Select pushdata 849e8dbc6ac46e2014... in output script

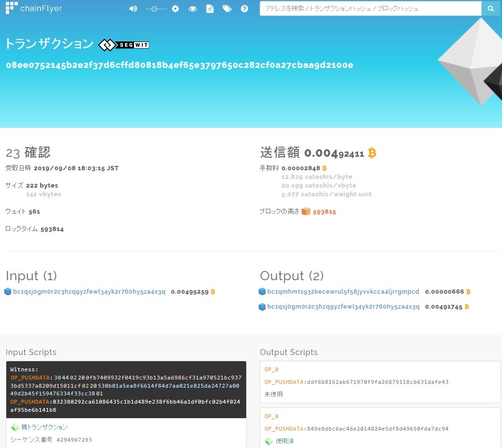point(377,429)
